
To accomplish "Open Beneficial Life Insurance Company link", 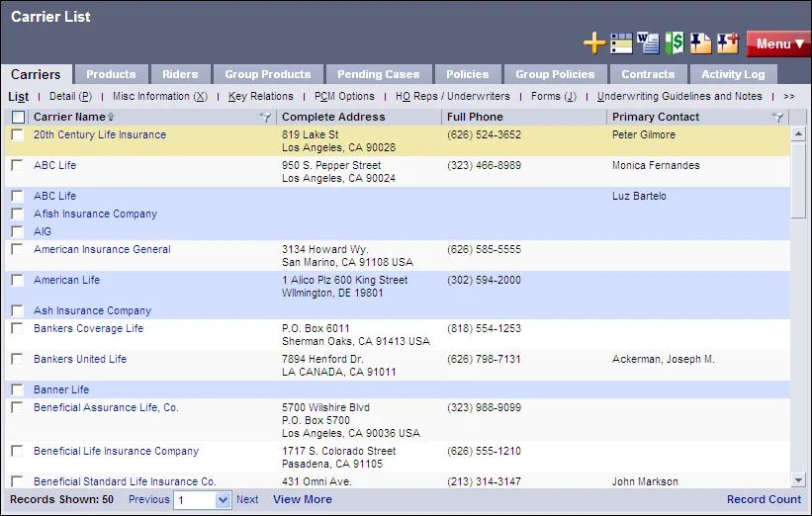I will tap(116, 451).
